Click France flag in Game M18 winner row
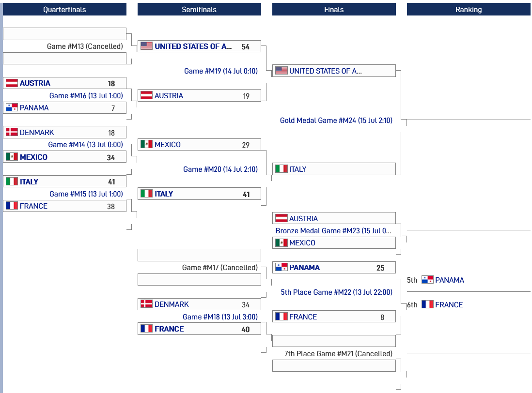 tap(147, 329)
